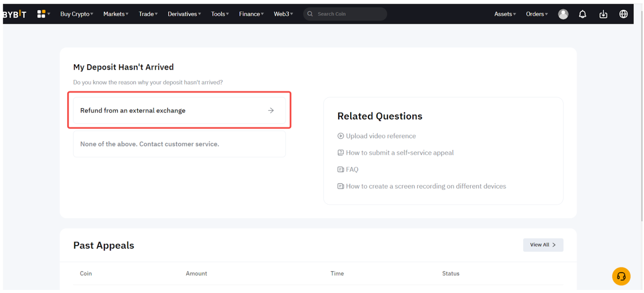Open Upload video reference link
Screen dimensions: 644x293
(x=381, y=136)
